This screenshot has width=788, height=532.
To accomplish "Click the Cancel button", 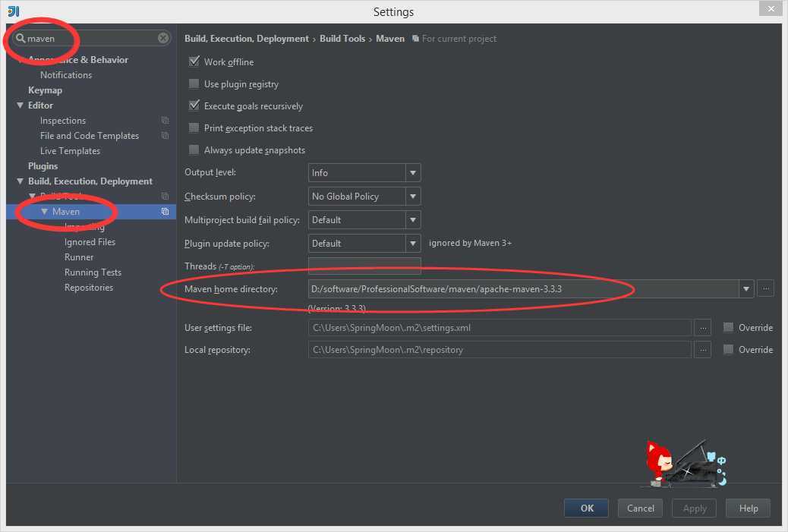I will [x=640, y=508].
